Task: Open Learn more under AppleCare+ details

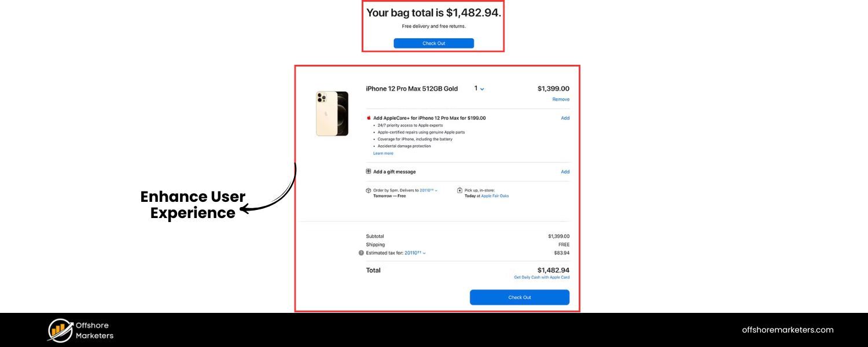Action: point(383,153)
